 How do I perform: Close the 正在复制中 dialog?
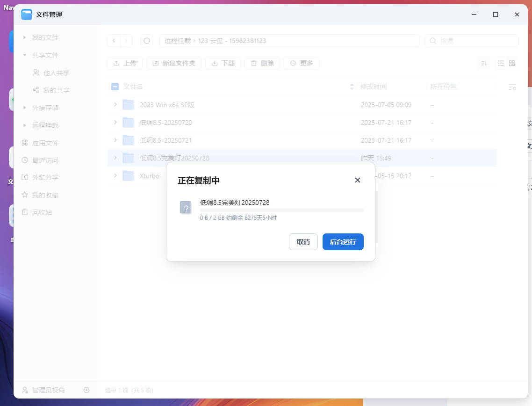pos(357,180)
